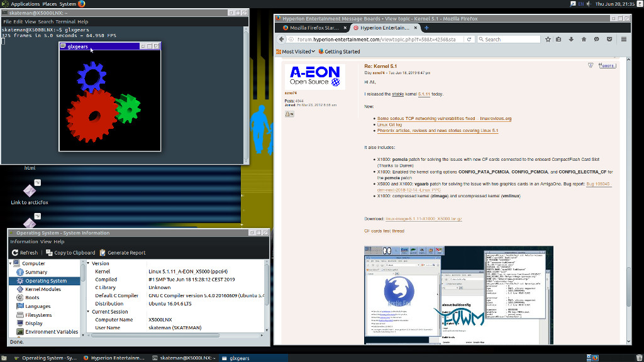Collapse the Version section

tap(88, 263)
